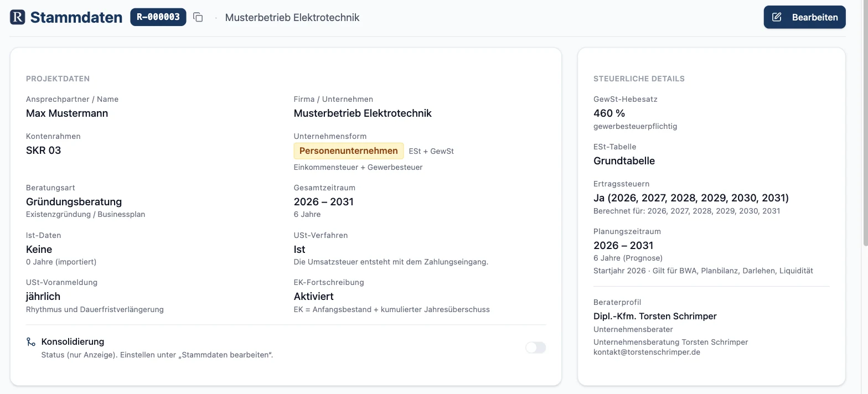Click the STEUERLICHE DETAILS section heading
This screenshot has width=868, height=394.
tap(639, 79)
